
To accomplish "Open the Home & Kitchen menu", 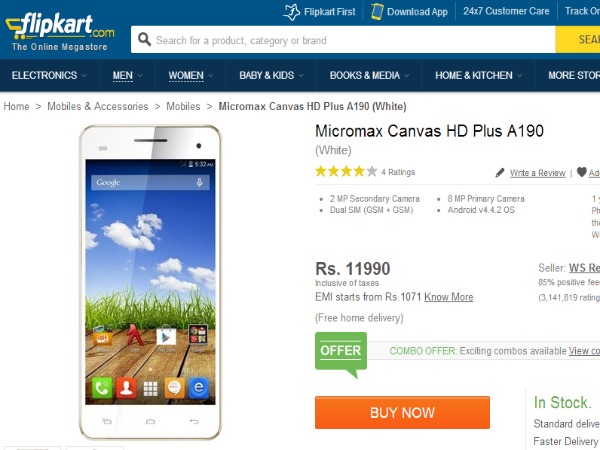I will click(478, 75).
